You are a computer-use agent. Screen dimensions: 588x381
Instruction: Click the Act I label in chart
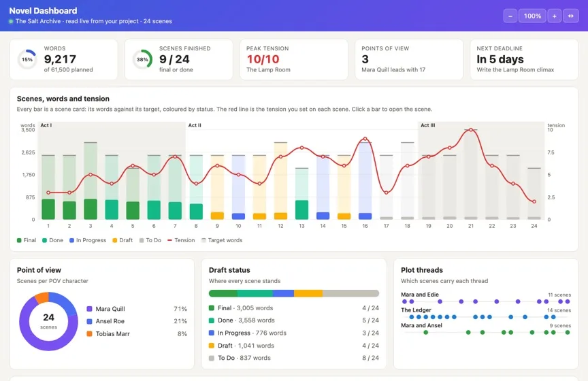click(46, 125)
